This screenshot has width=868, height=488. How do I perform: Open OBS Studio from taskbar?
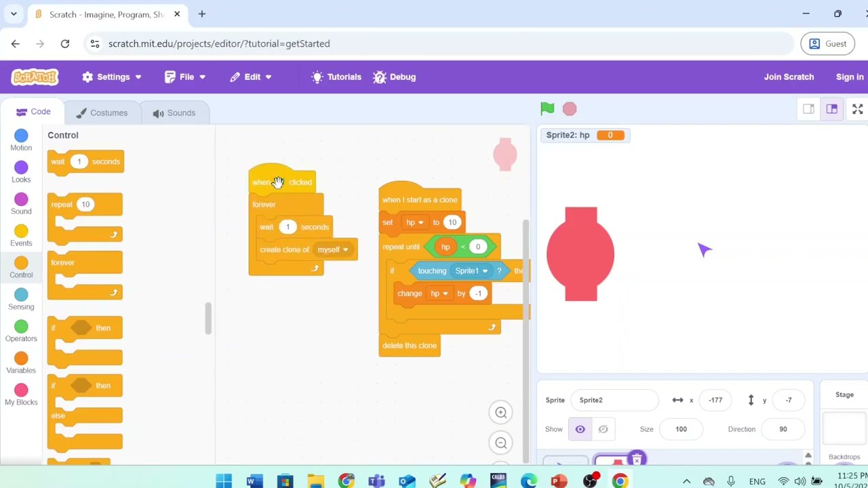(x=590, y=481)
